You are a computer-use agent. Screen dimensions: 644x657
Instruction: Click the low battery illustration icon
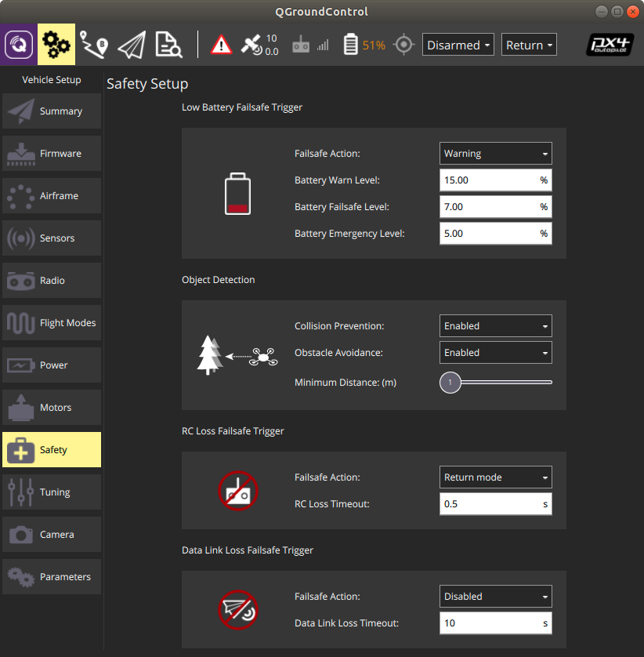(x=238, y=194)
